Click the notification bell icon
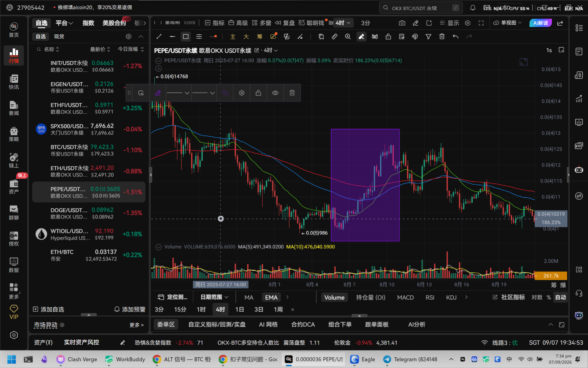Image resolution: width=588 pixels, height=368 pixels. point(473,8)
